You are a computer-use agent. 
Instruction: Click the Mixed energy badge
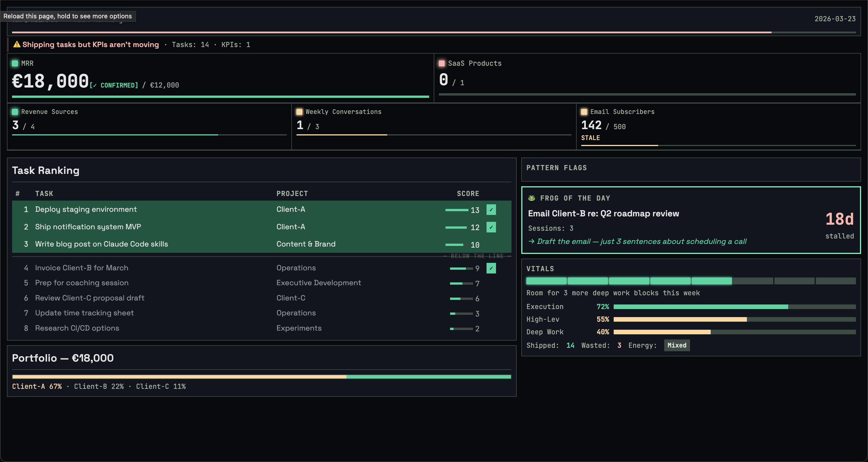677,345
